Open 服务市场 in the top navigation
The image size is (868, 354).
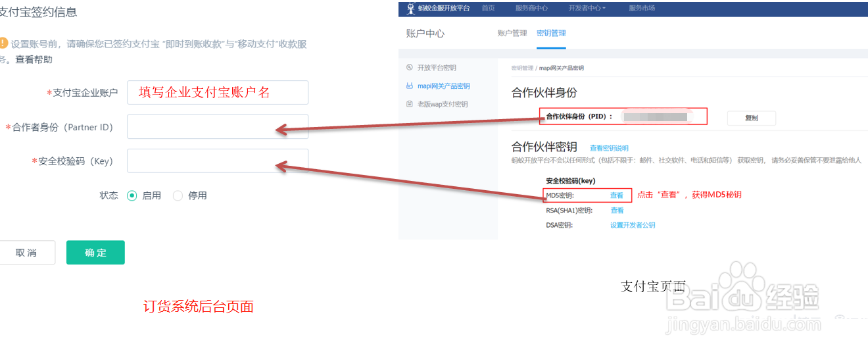pos(642,8)
